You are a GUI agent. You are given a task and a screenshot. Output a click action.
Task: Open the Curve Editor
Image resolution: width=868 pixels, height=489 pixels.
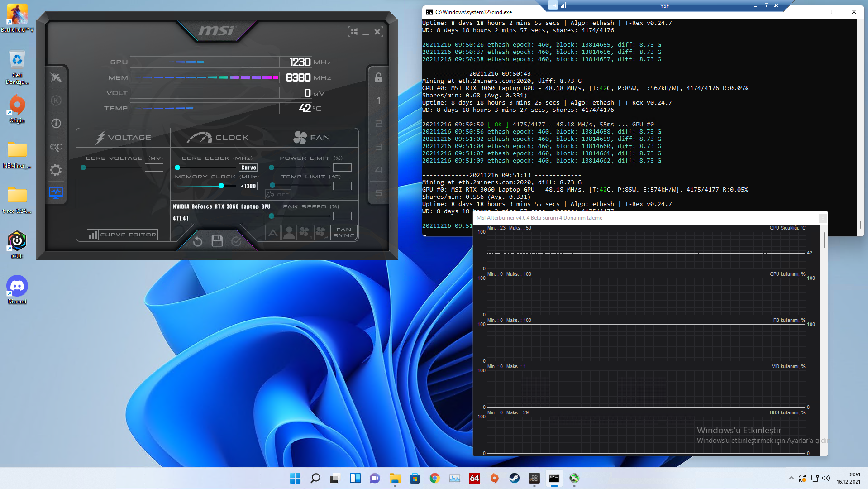tap(122, 235)
